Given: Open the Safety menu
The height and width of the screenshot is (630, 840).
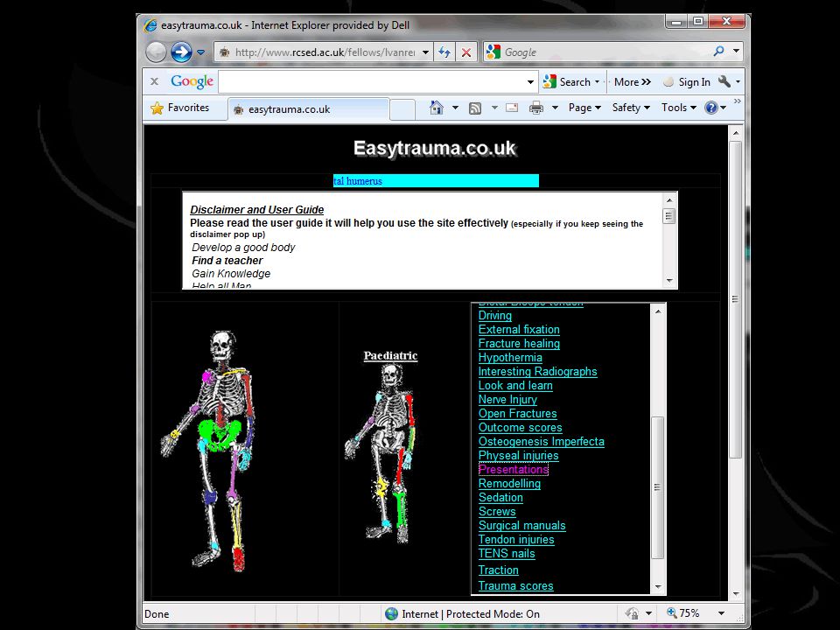Looking at the screenshot, I should click(x=631, y=108).
